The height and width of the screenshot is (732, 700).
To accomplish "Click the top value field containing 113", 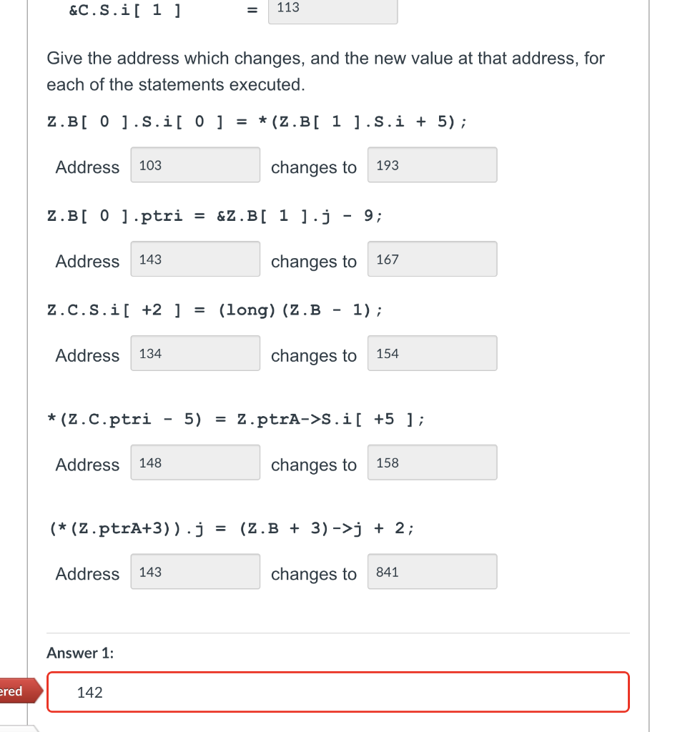I will click(x=332, y=10).
